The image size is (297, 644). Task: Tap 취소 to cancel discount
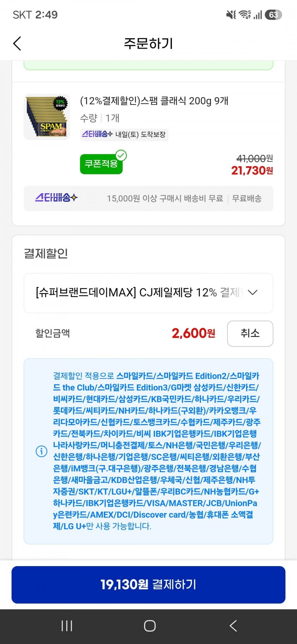(250, 334)
